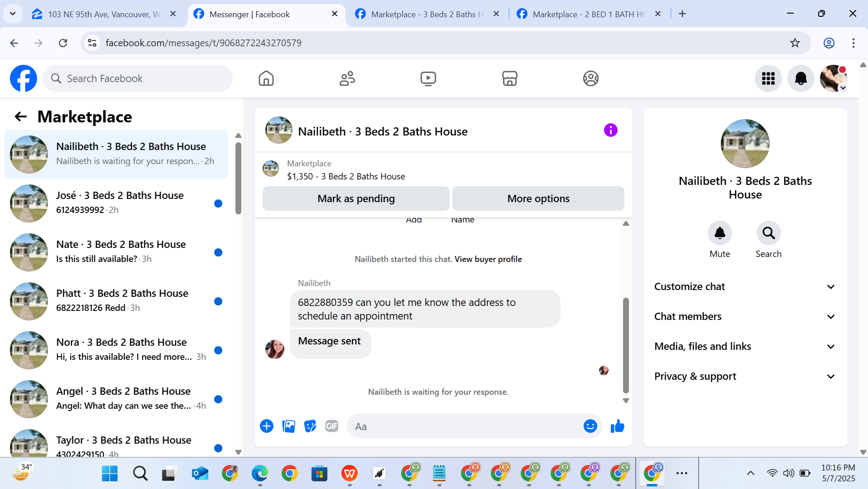Open volume control in system tray

coord(789,473)
